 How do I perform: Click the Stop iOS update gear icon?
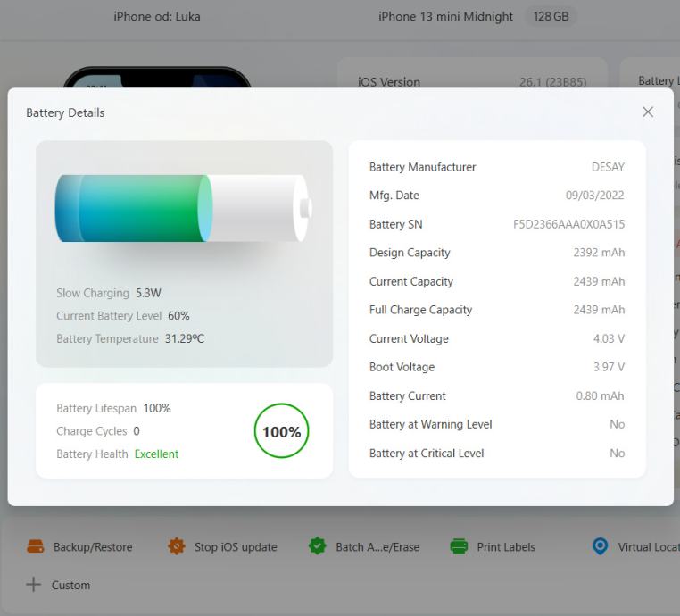click(177, 546)
